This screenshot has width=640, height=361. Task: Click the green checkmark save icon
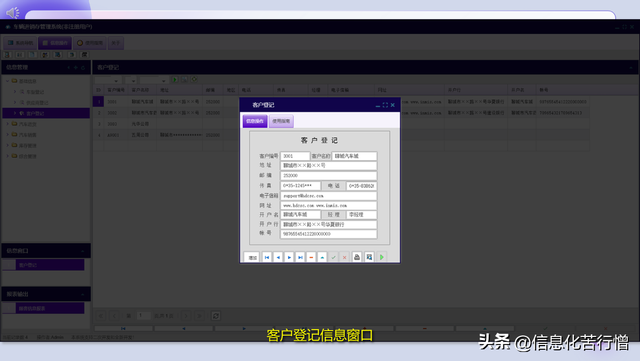pos(333,257)
